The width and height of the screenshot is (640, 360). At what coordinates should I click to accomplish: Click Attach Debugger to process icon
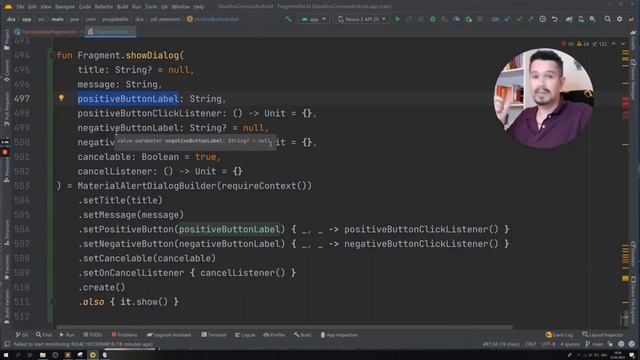click(x=468, y=19)
